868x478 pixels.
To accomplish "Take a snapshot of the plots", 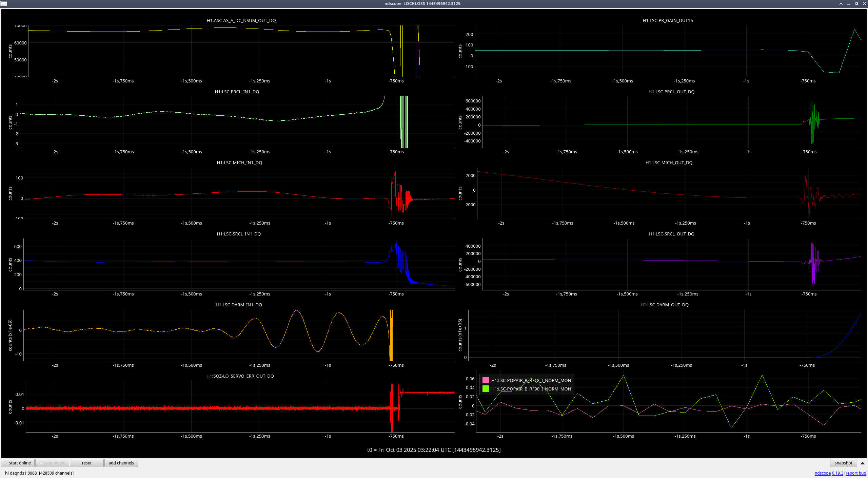I will point(843,463).
